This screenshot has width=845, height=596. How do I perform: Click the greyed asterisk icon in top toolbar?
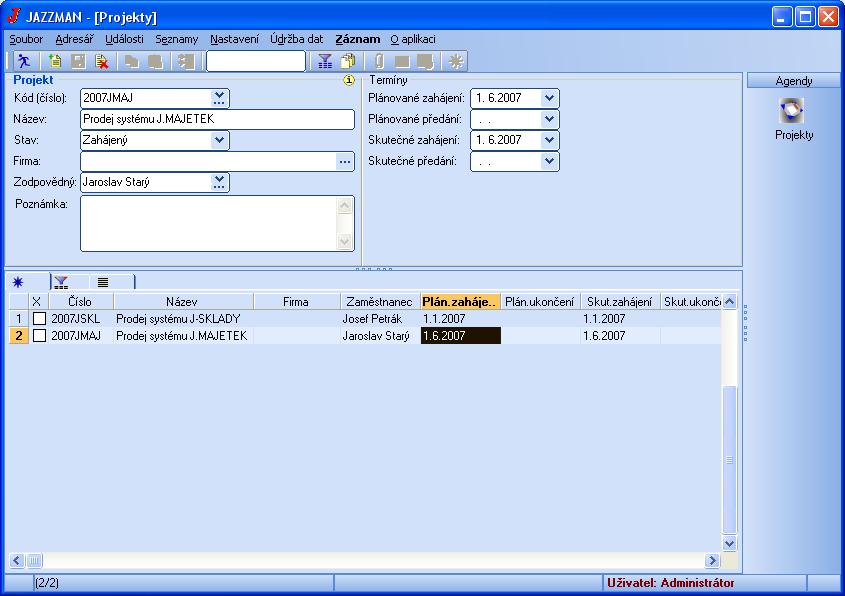click(x=456, y=61)
